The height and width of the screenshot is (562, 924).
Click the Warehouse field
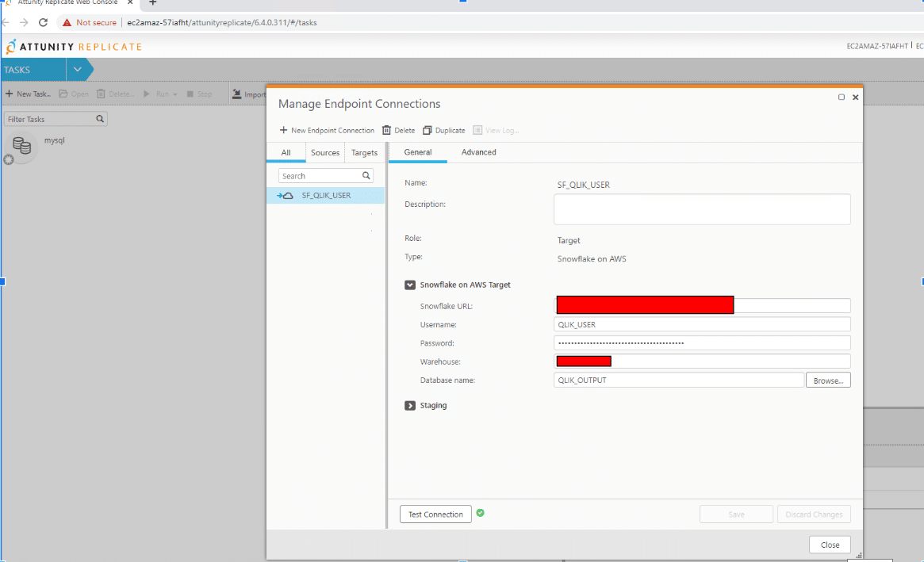click(702, 361)
